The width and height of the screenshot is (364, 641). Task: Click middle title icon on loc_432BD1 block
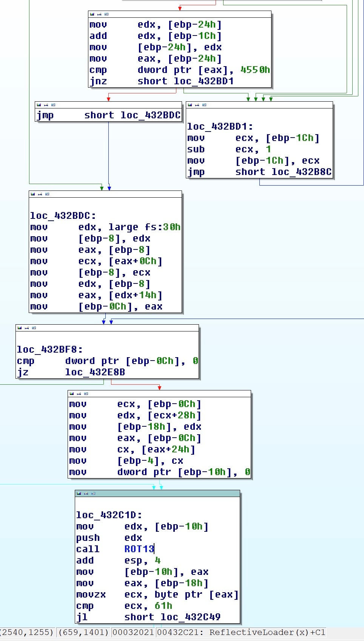(x=197, y=105)
